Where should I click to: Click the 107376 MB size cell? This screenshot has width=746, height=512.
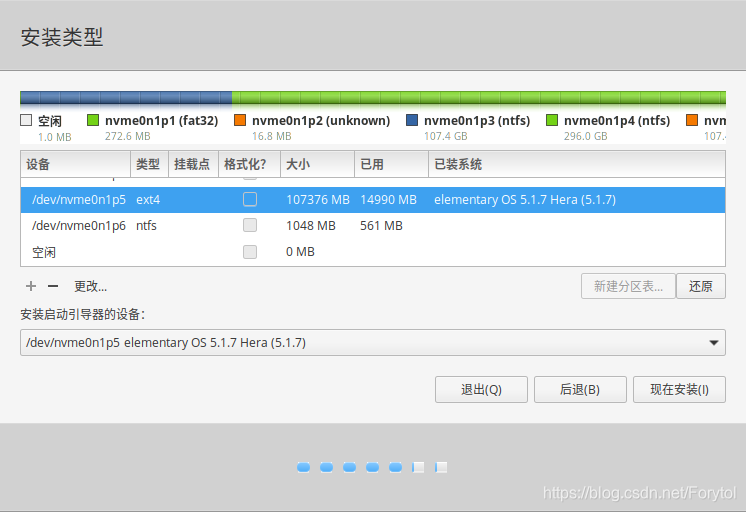pos(318,200)
